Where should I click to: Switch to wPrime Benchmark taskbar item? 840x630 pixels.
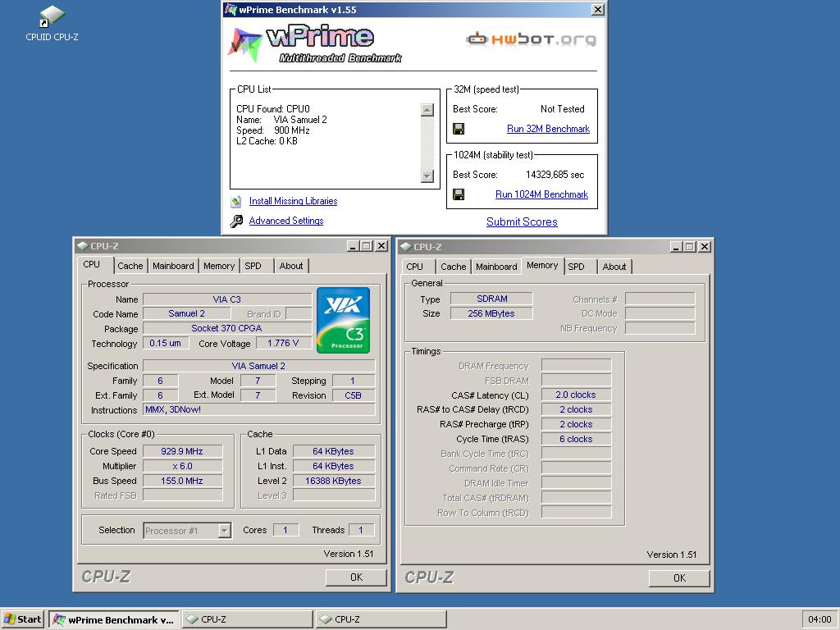pyautogui.click(x=113, y=619)
